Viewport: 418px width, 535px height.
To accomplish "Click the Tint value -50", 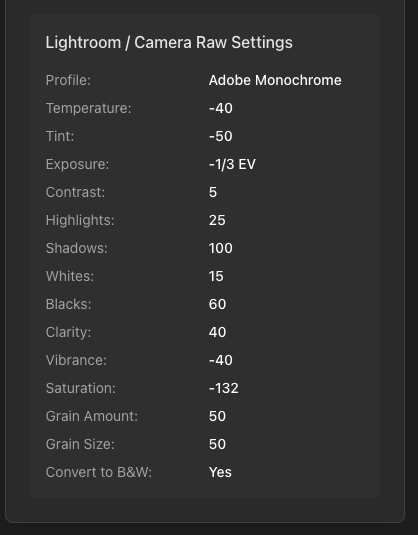I will point(221,136).
